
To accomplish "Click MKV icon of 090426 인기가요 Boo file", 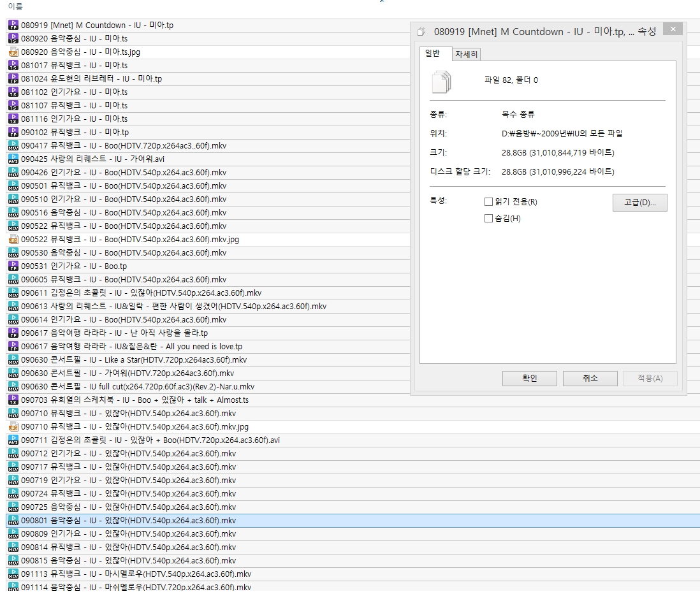I will pyautogui.click(x=13, y=172).
